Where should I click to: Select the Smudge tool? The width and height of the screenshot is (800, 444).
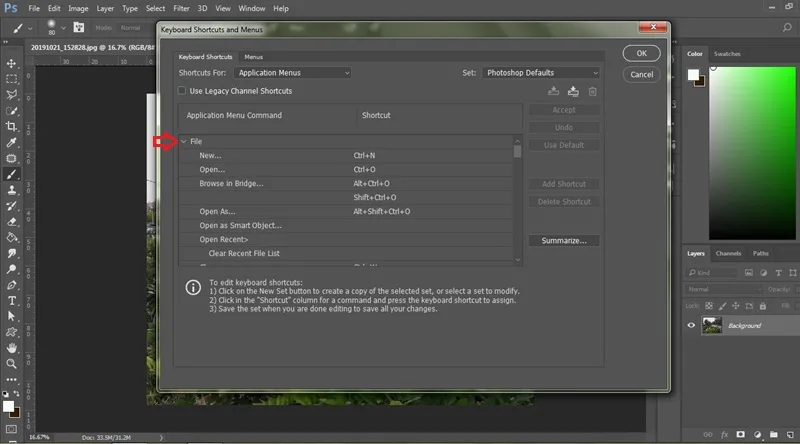tap(11, 253)
